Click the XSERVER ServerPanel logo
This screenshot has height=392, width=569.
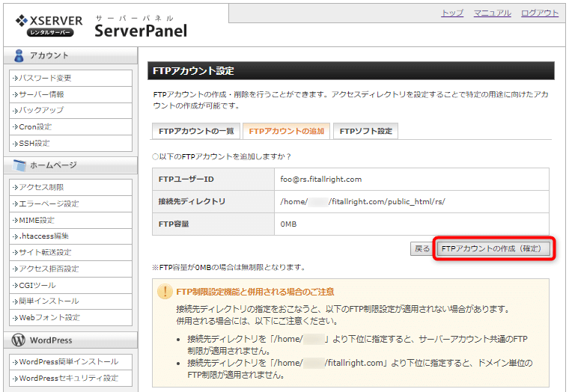pos(100,25)
